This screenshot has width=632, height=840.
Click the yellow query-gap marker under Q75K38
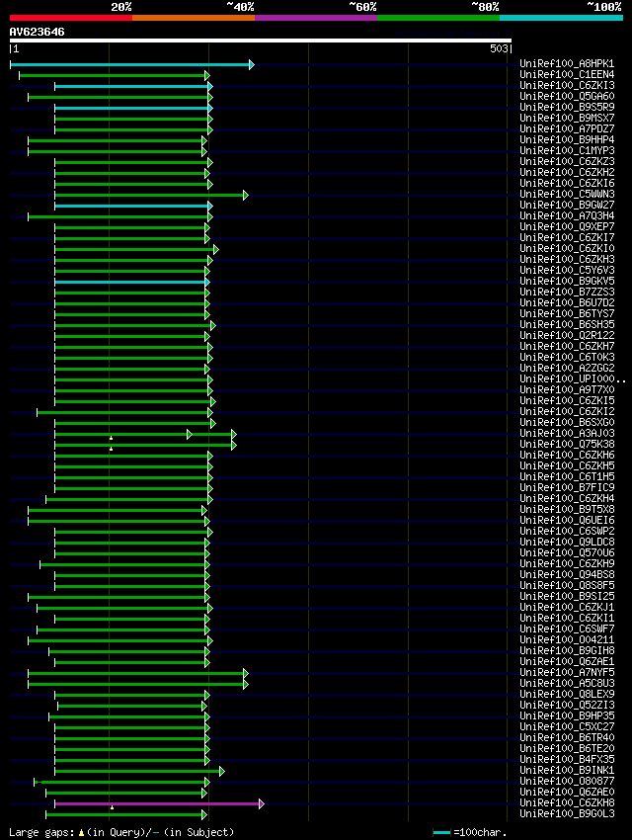(x=111, y=449)
